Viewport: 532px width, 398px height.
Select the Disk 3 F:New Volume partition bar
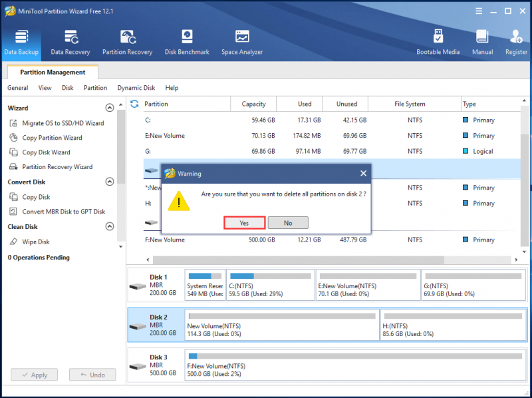[x=355, y=365]
